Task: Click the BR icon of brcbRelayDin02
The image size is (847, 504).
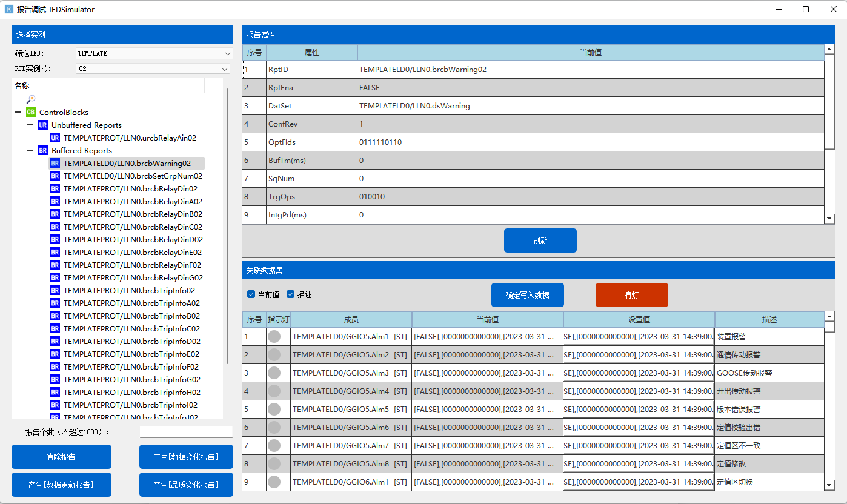Action: tap(55, 188)
